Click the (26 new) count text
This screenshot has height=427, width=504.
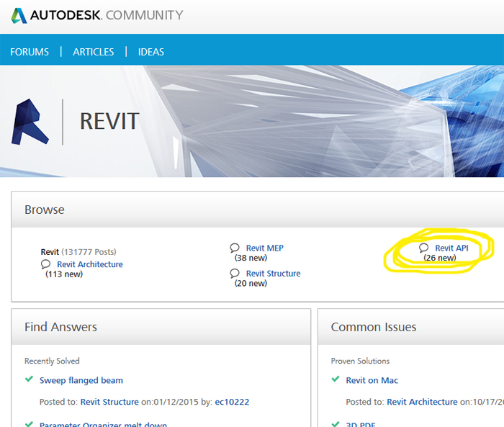pos(440,258)
